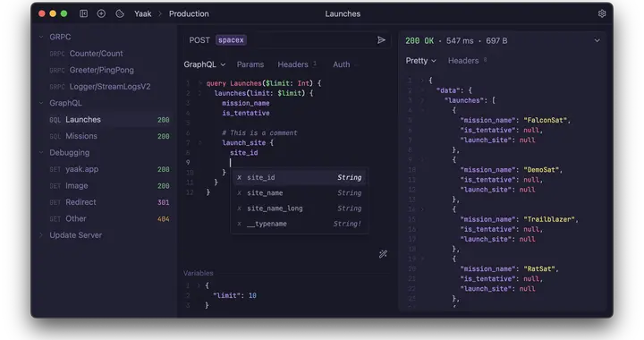This screenshot has width=644, height=340.
Task: Switch to the Auth tab
Action: pos(342,64)
